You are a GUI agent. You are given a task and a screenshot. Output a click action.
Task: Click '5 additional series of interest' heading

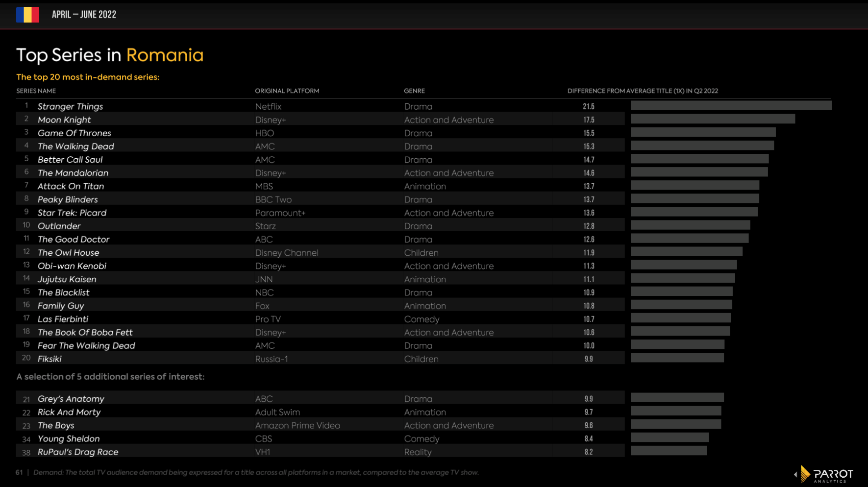point(110,377)
